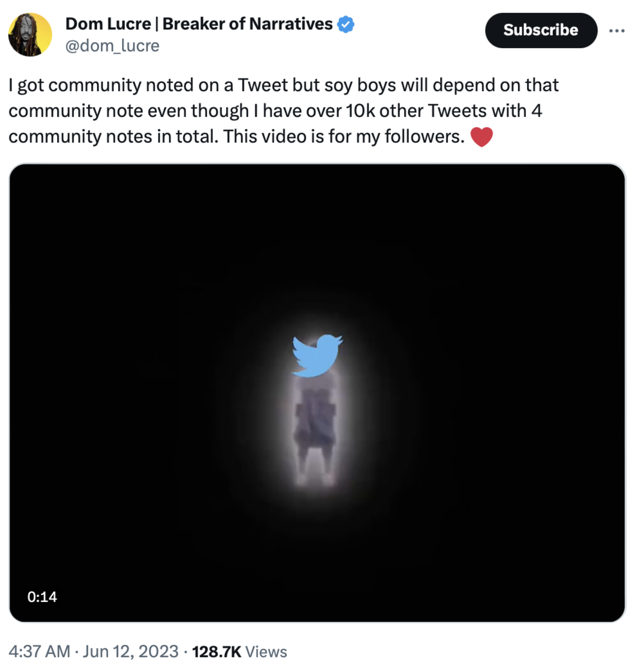
Task: Click the blue verified checkmark badge
Action: [346, 24]
